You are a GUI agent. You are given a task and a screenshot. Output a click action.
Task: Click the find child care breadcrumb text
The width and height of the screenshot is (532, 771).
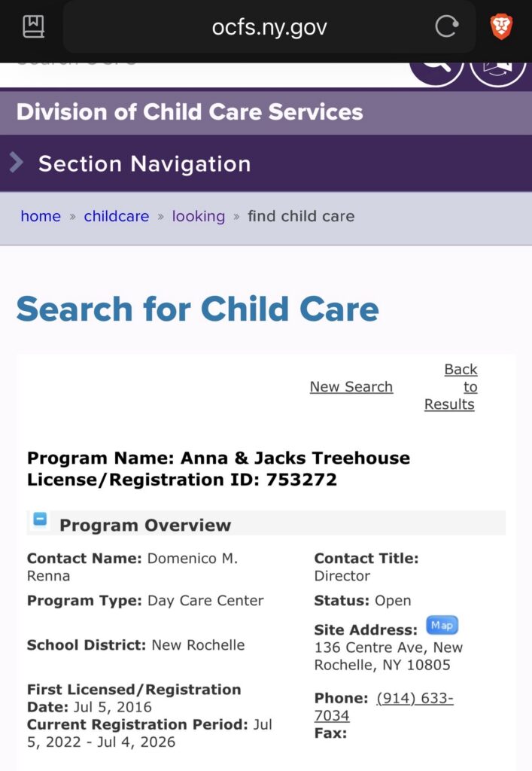point(301,216)
